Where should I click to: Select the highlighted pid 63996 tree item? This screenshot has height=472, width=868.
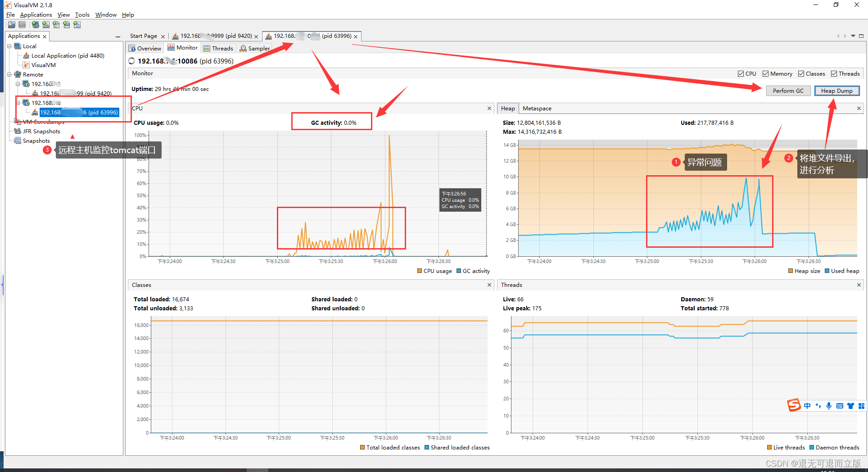(79, 113)
